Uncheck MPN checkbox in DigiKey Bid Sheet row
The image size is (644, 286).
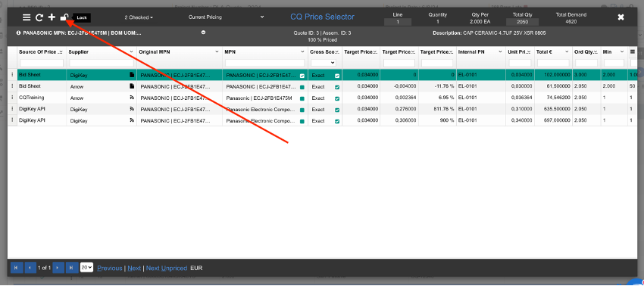(x=302, y=76)
